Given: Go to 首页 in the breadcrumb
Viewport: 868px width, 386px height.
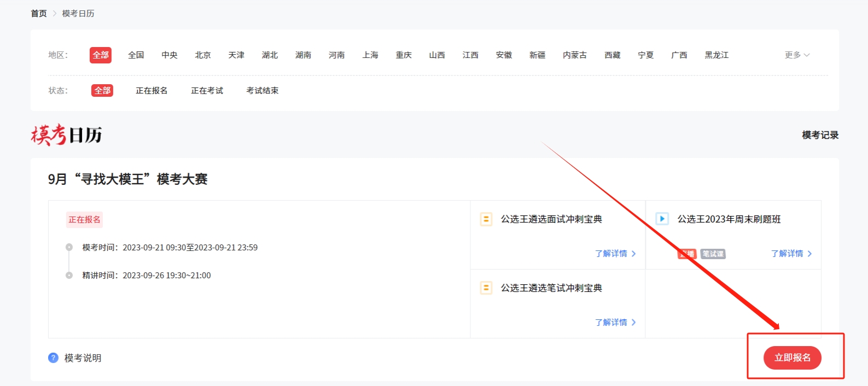Looking at the screenshot, I should 39,14.
